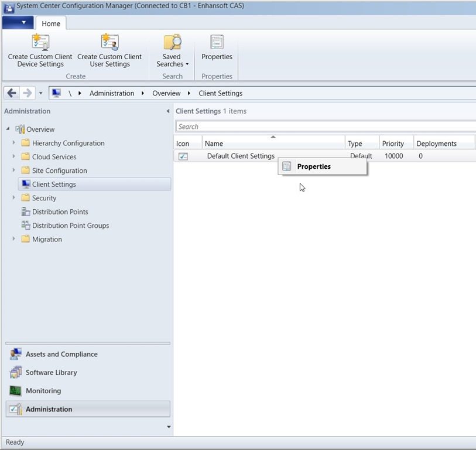The height and width of the screenshot is (450, 476).
Task: Click Administration in the breadcrumb path
Action: point(112,93)
